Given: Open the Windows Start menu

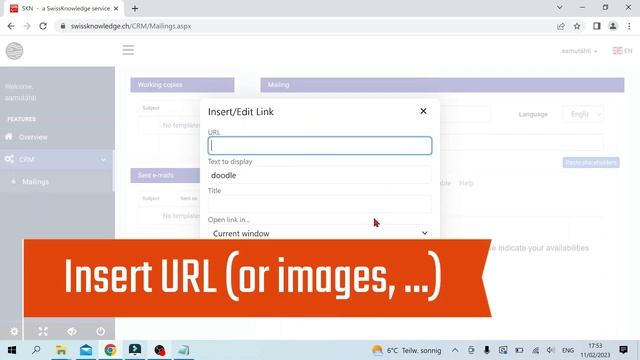Looking at the screenshot, I should [11, 350].
